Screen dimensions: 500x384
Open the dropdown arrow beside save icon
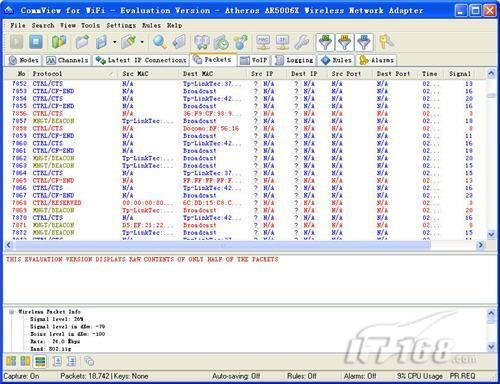click(x=115, y=42)
